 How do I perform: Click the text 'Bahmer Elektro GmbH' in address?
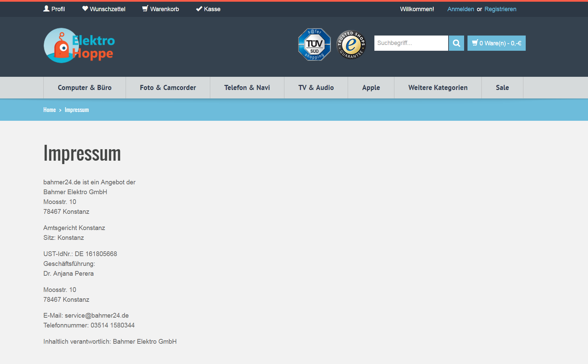point(75,192)
